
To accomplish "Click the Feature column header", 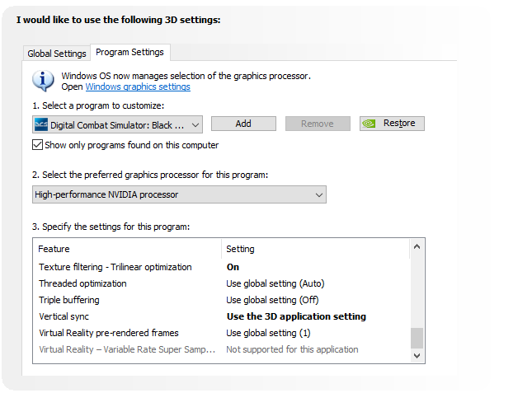I will 129,249.
